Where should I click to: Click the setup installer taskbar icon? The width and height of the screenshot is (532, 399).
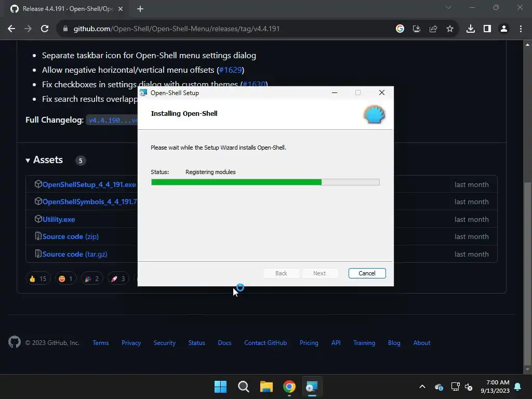click(312, 387)
